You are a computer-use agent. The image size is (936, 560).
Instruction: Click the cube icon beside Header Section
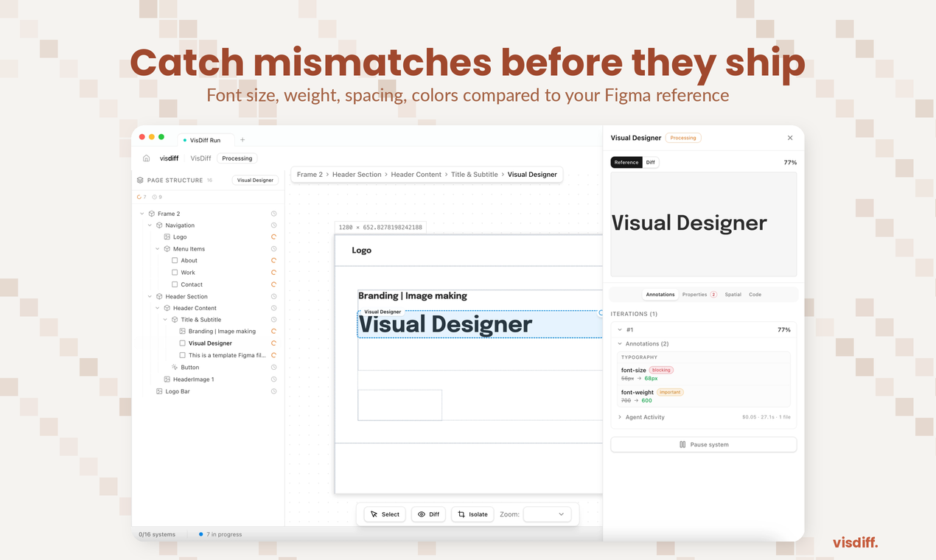(159, 296)
